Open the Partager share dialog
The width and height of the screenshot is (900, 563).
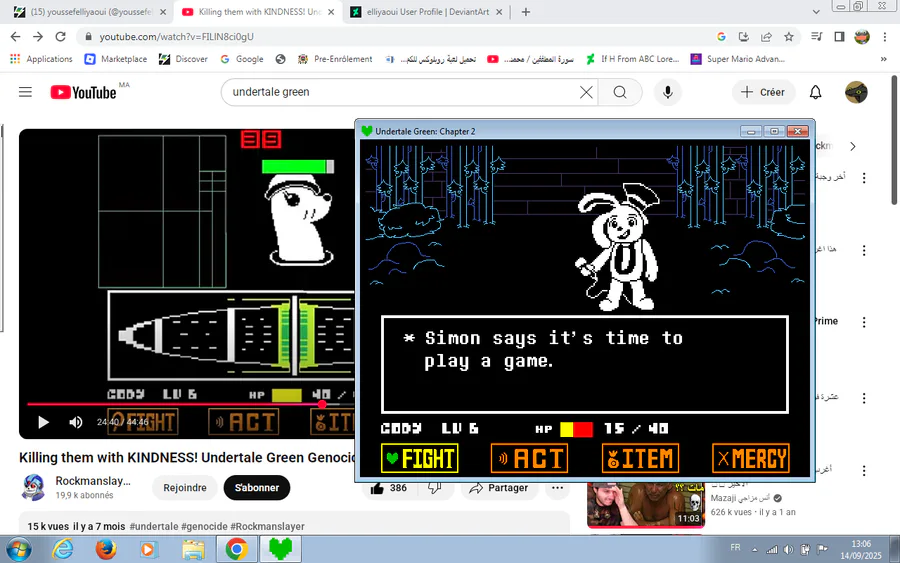499,488
